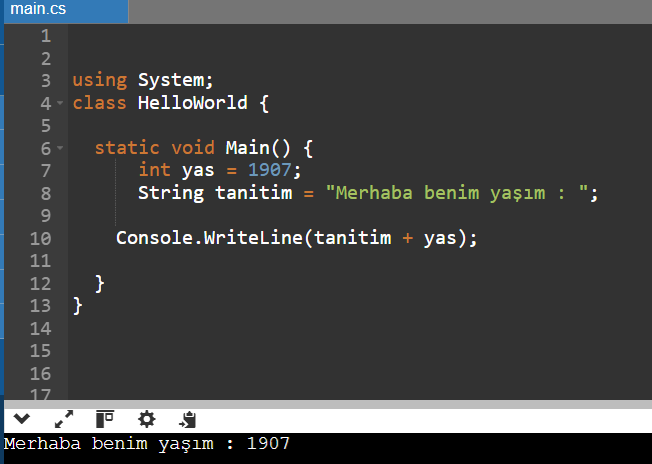Click the 'Main()' method name
652x464 pixels.
point(258,148)
